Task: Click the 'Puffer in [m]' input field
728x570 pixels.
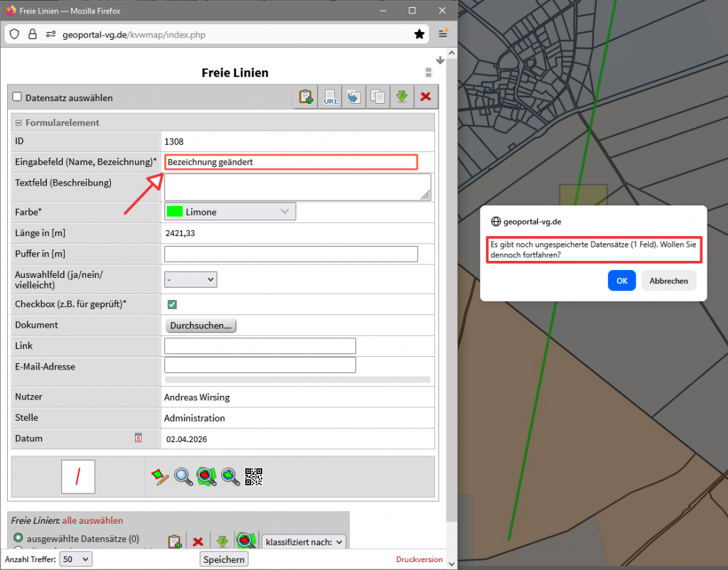Action: click(291, 254)
